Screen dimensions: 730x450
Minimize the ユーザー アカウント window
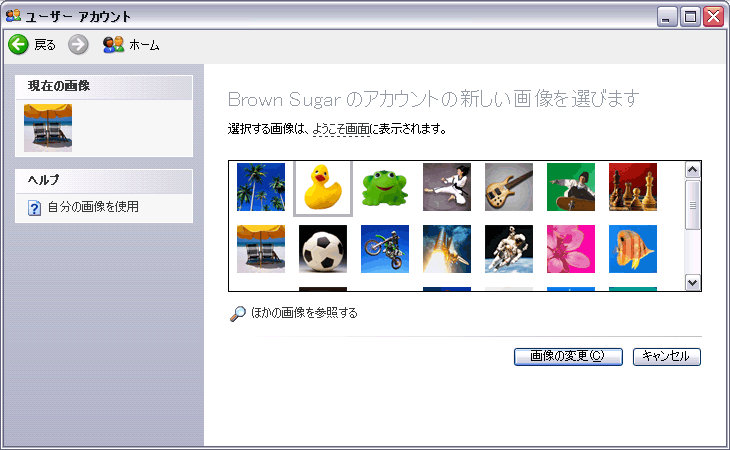667,17
